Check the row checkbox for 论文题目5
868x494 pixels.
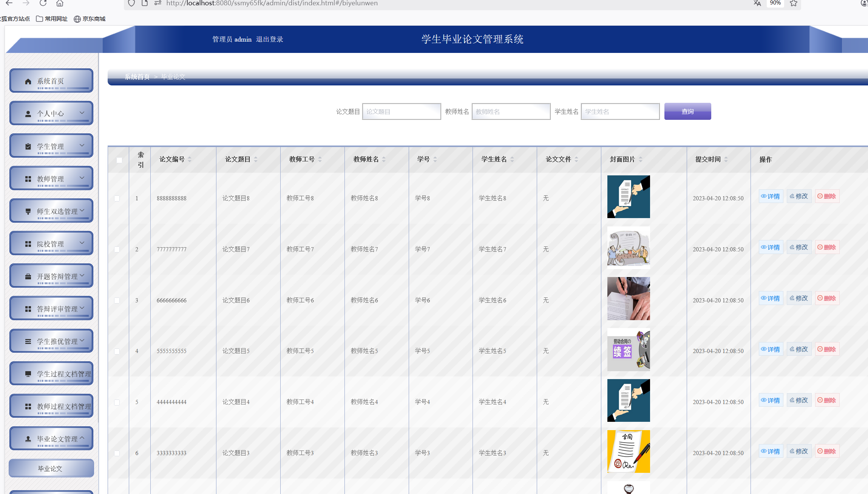point(117,351)
